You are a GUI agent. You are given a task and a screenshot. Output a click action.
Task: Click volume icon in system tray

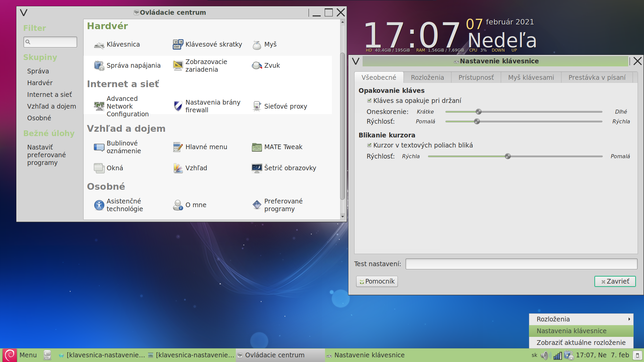(x=545, y=355)
